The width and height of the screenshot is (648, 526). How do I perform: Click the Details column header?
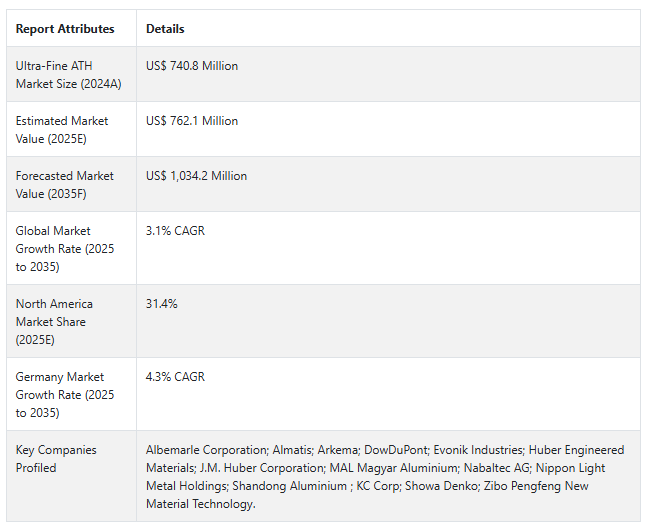165,29
